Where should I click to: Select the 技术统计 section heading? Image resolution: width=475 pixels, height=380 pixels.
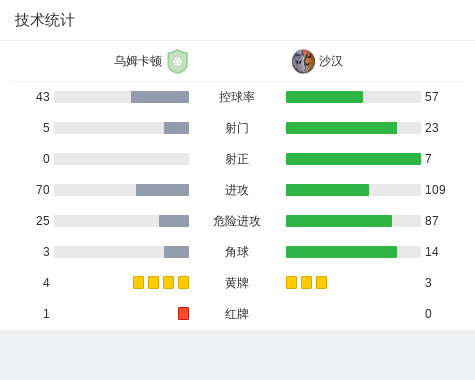(x=45, y=20)
